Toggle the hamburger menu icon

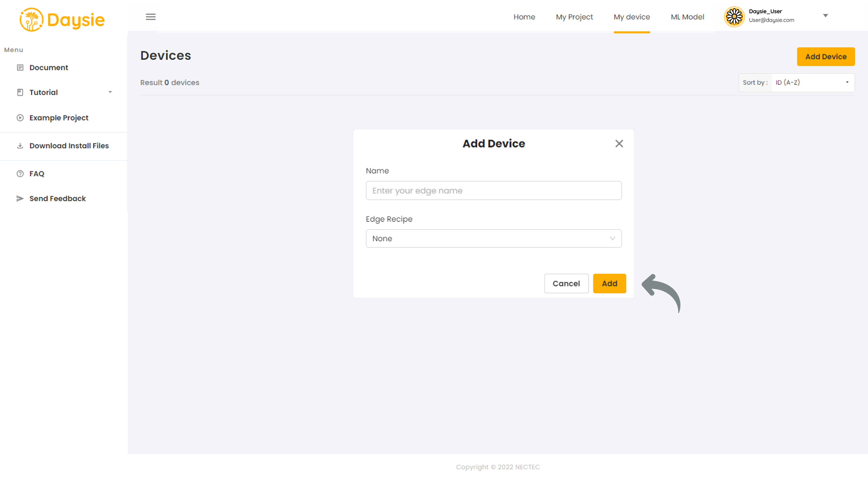click(x=151, y=17)
